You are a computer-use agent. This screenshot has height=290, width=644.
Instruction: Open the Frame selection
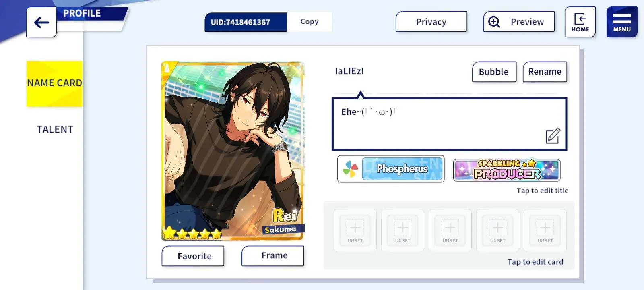point(273,256)
